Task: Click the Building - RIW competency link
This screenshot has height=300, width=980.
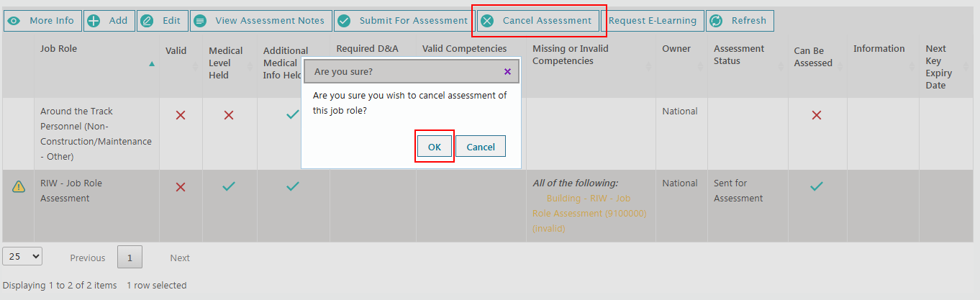Action: [589, 206]
